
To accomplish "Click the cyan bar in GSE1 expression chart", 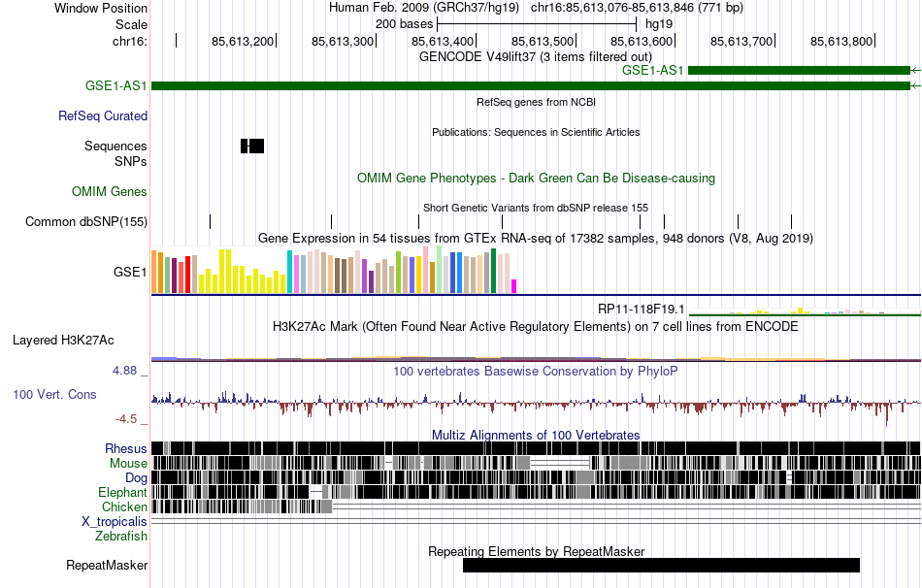I will (290, 272).
